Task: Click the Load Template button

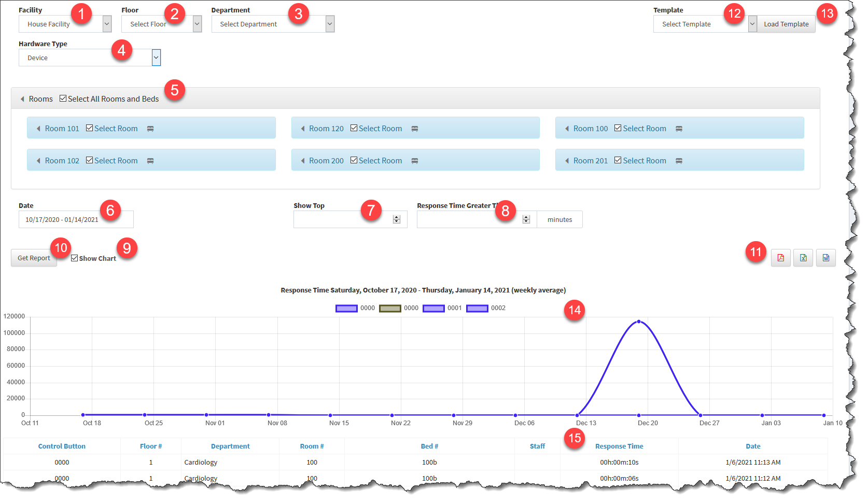Action: pos(786,24)
